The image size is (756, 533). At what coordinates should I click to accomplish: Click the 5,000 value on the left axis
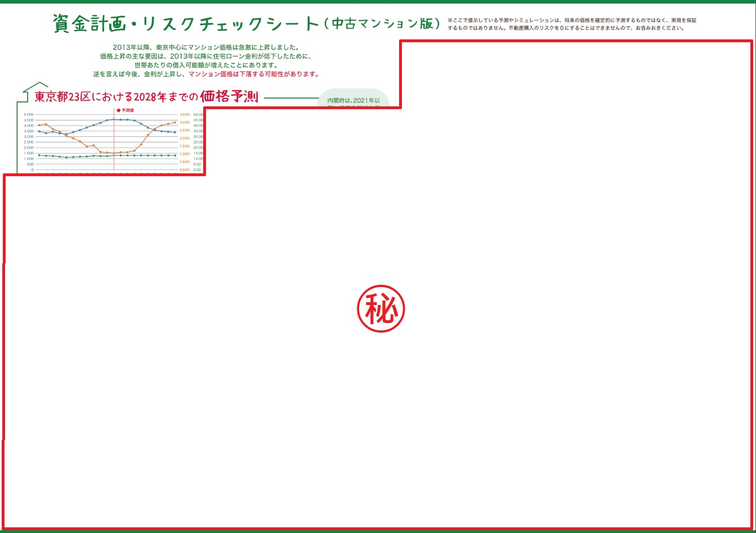point(29,114)
